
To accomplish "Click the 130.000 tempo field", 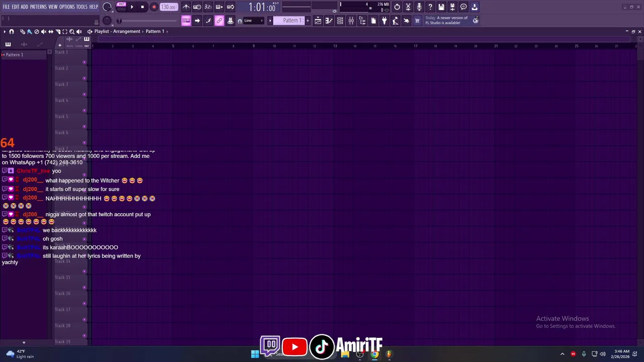I will 169,7.
